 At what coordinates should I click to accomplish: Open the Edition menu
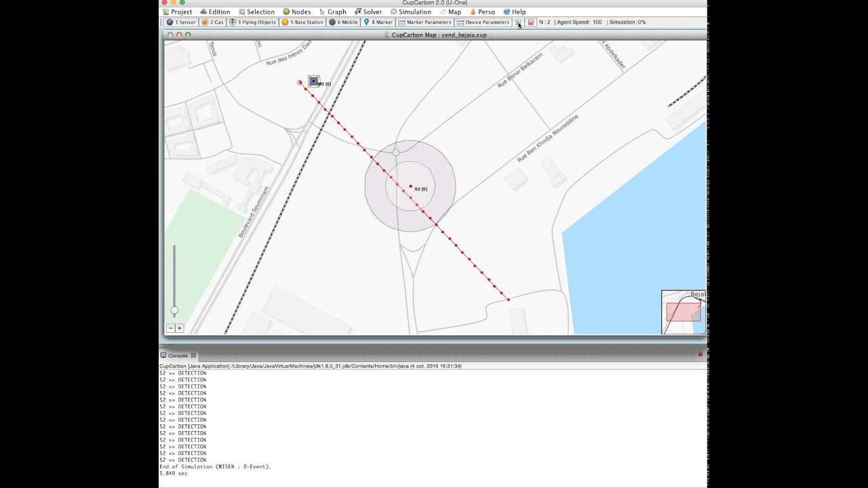click(215, 12)
